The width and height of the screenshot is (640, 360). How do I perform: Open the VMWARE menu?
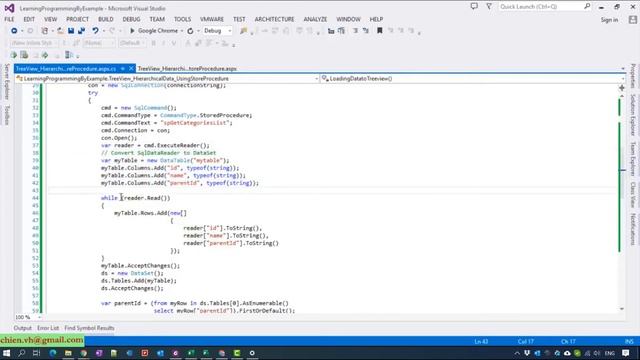tap(212, 19)
